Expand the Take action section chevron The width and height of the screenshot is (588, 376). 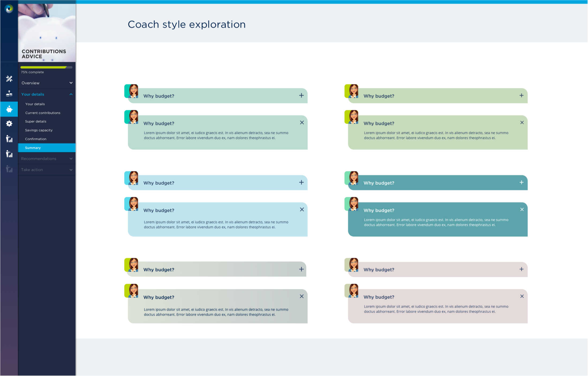tap(71, 170)
